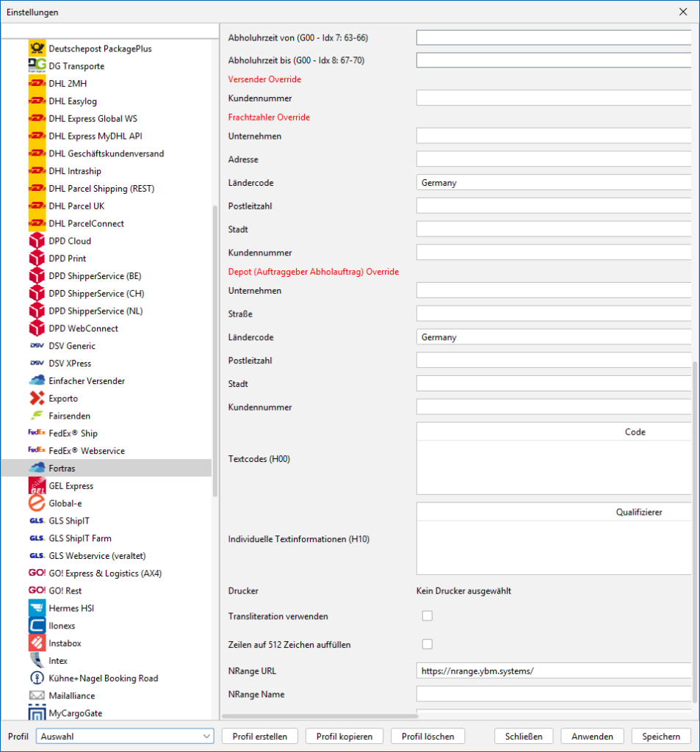This screenshot has height=752, width=700.
Task: Open Frachtzahler Ländercode Germany combo box
Action: 554,183
